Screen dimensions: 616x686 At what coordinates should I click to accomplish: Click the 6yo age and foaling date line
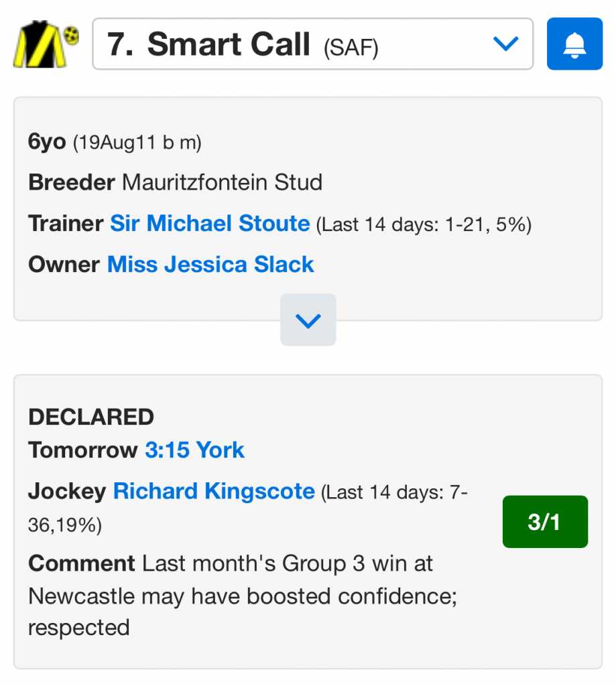115,142
